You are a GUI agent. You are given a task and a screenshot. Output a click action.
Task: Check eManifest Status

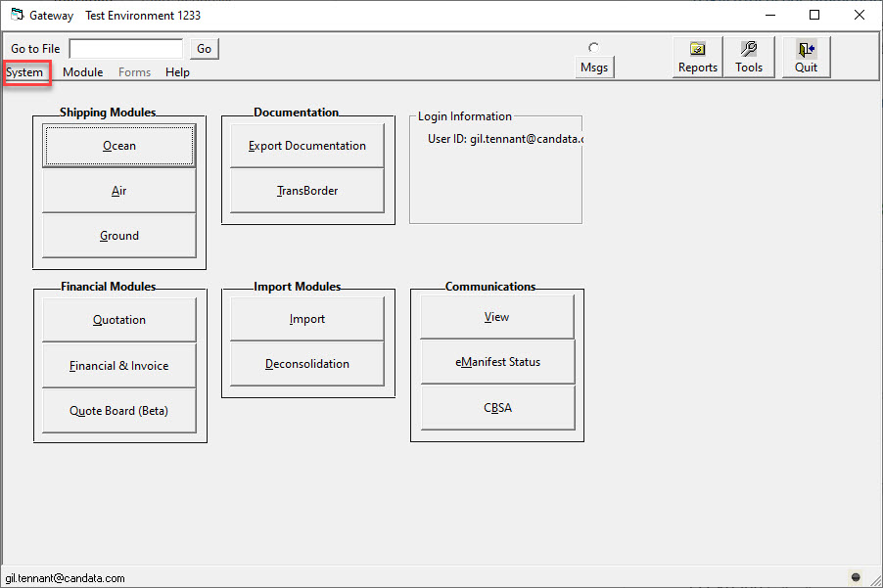(498, 362)
